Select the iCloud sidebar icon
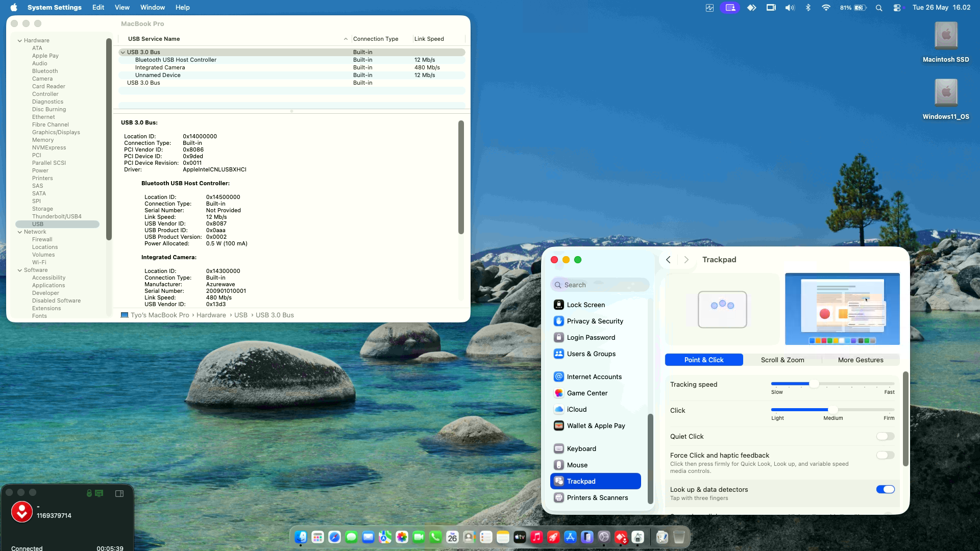 point(558,409)
